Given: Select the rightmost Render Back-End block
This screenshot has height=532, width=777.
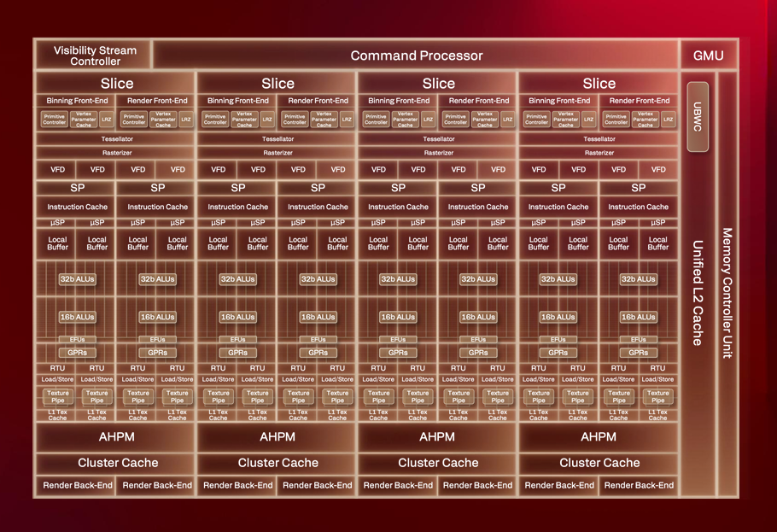Looking at the screenshot, I should [639, 486].
